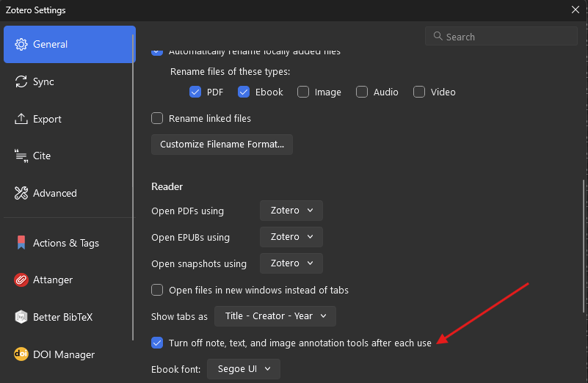588x383 pixels.
Task: Click the 'Open PDFs using' label
Action: click(x=187, y=211)
